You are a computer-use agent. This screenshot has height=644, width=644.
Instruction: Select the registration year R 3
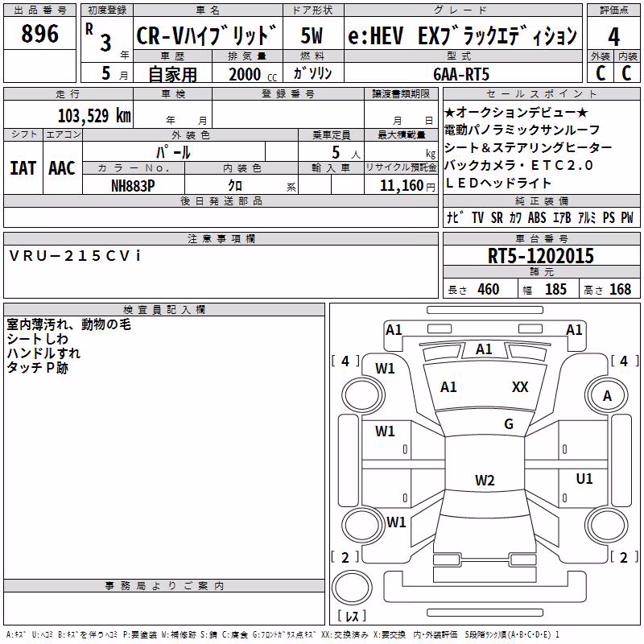(98, 38)
